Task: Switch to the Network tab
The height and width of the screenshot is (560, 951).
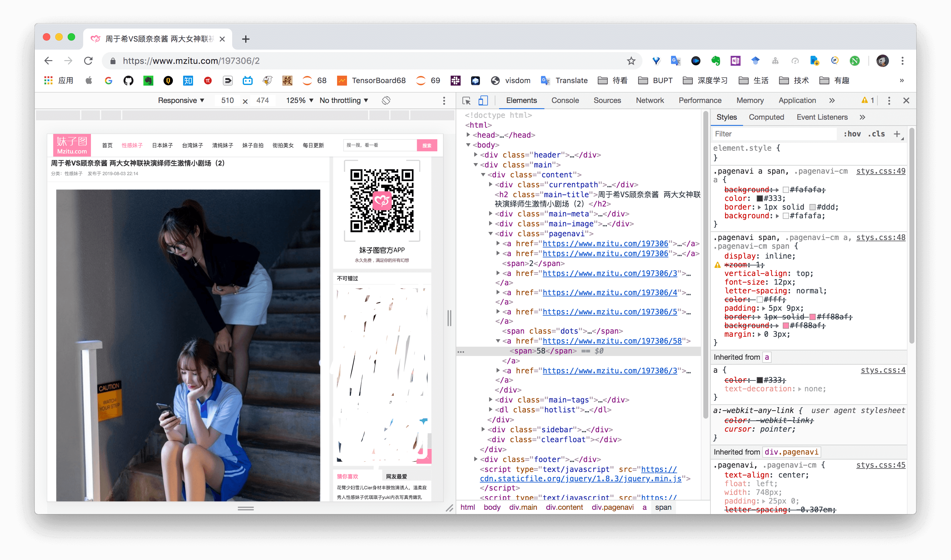Action: [x=650, y=100]
